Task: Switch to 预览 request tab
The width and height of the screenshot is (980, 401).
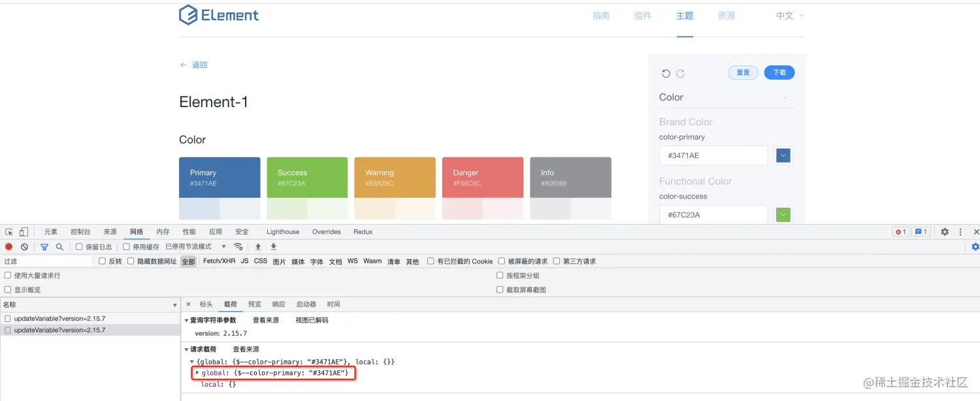Action: point(255,304)
